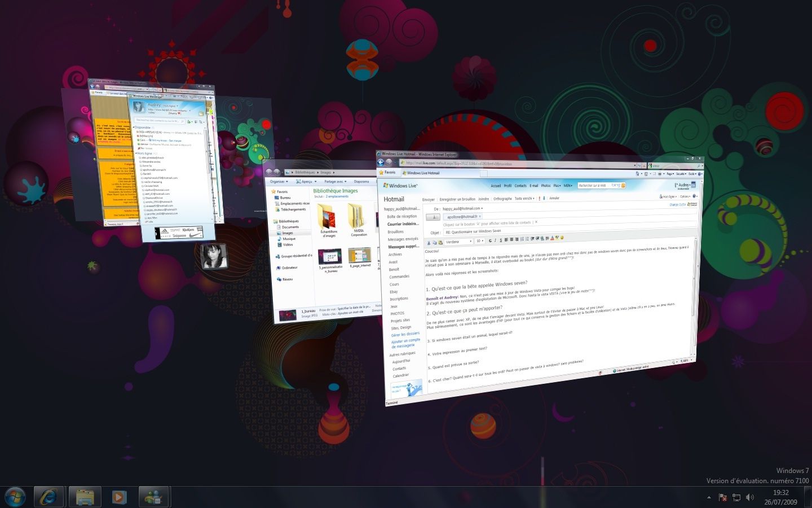Set high priority red exclamation icon
Image resolution: width=812 pixels, height=508 pixels.
pos(540,199)
